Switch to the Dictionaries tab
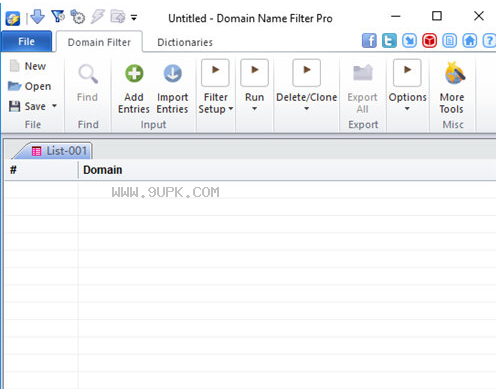 pyautogui.click(x=185, y=42)
